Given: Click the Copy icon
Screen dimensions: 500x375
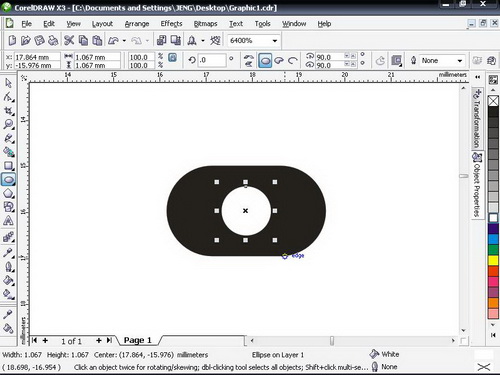Looking at the screenshot, I should (x=83, y=40).
